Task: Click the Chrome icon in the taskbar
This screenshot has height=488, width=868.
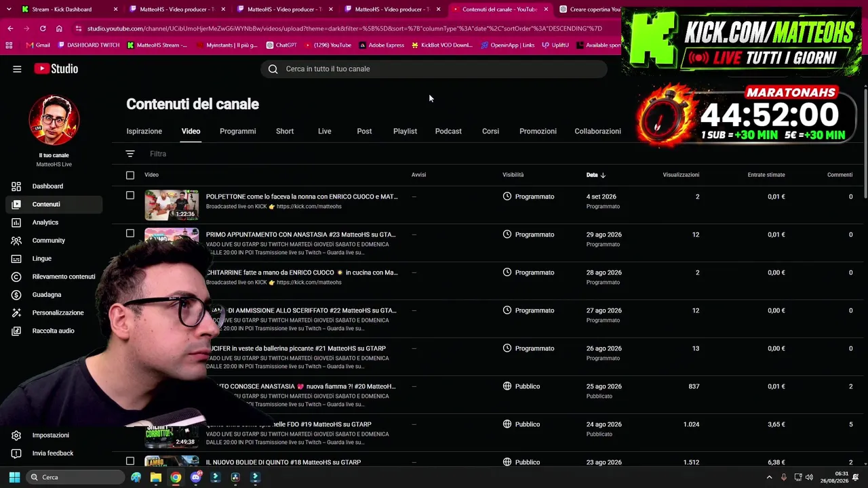Action: (176, 477)
